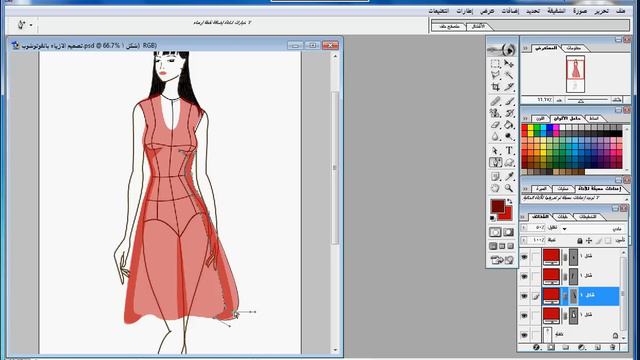
Task: Select the Slice tool
Action: pyautogui.click(x=509, y=87)
